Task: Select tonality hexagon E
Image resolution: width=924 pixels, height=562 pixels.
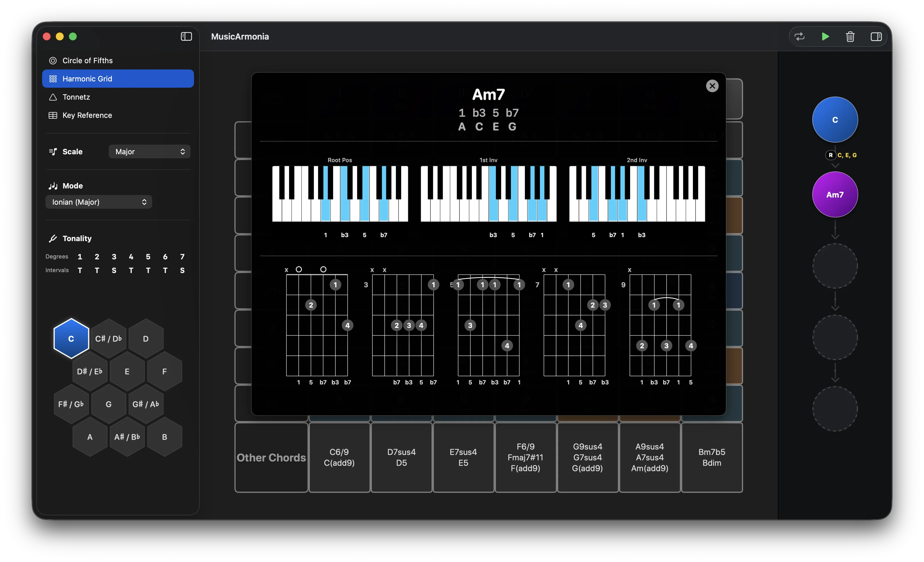Action: tap(127, 372)
